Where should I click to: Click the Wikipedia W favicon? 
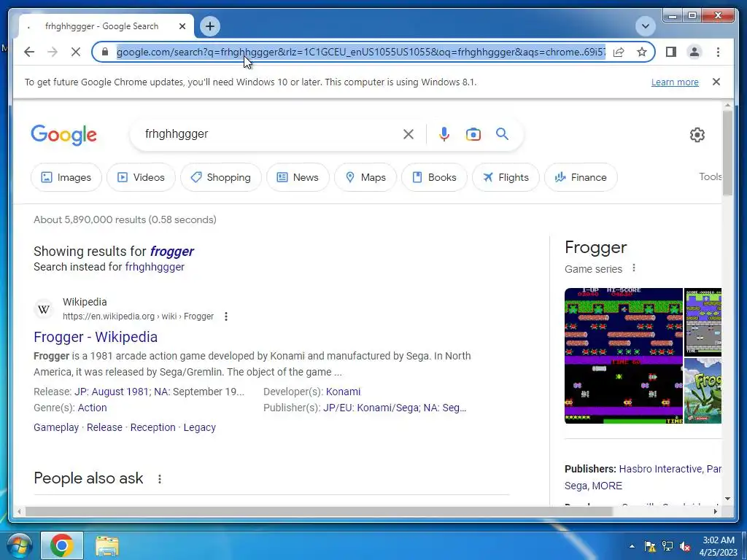tap(44, 309)
